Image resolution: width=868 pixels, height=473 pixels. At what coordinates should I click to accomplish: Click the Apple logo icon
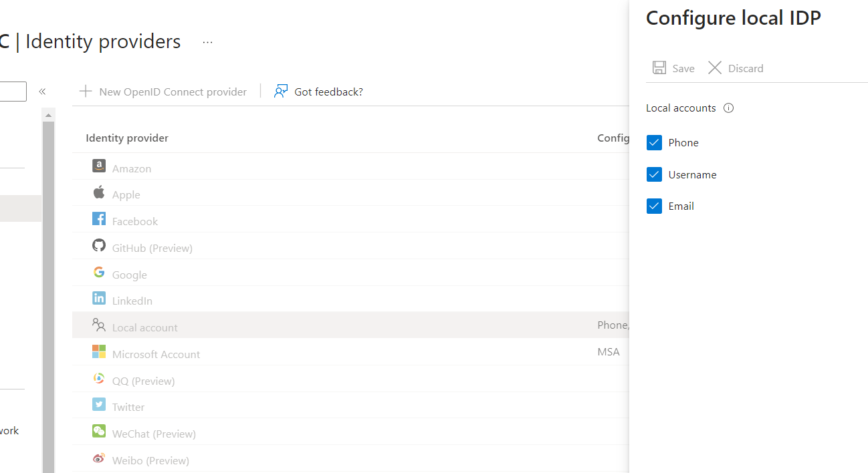click(99, 192)
